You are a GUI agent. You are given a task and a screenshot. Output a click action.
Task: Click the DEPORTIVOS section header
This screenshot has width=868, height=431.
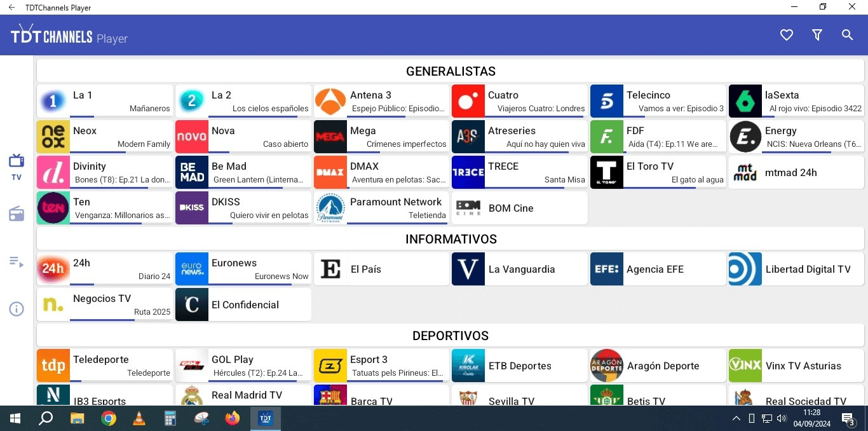pos(451,336)
